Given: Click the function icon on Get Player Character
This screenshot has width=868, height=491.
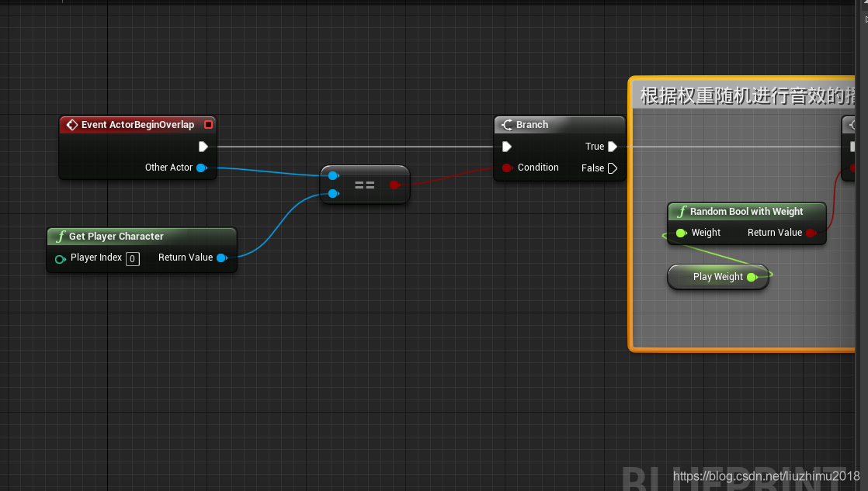Looking at the screenshot, I should tap(61, 236).
